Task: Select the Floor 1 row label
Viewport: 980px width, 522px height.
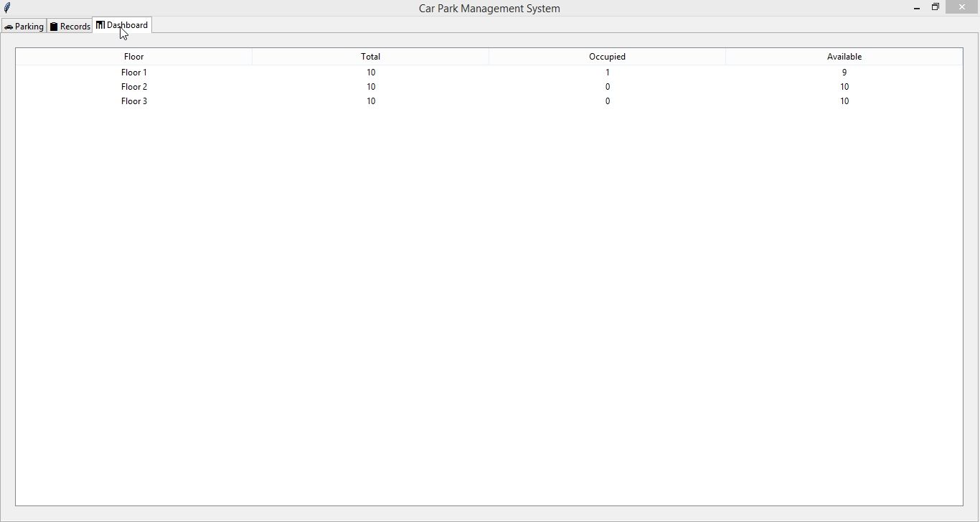Action: (x=134, y=73)
